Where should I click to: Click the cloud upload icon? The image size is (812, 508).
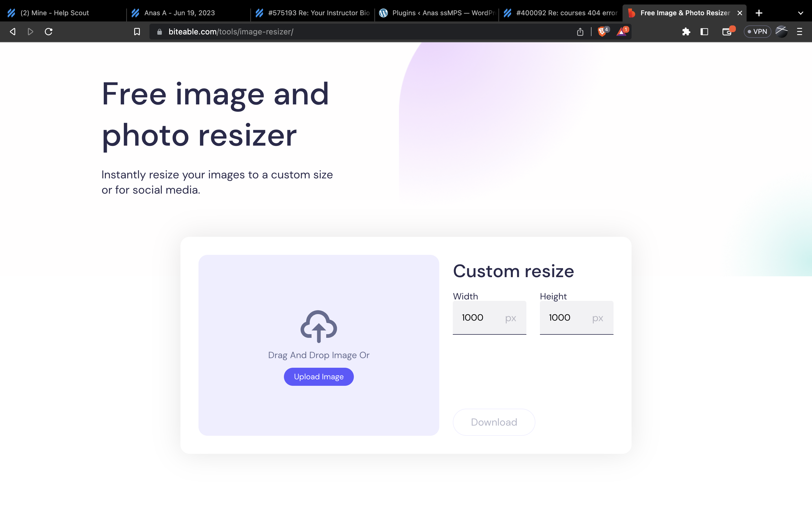(319, 326)
